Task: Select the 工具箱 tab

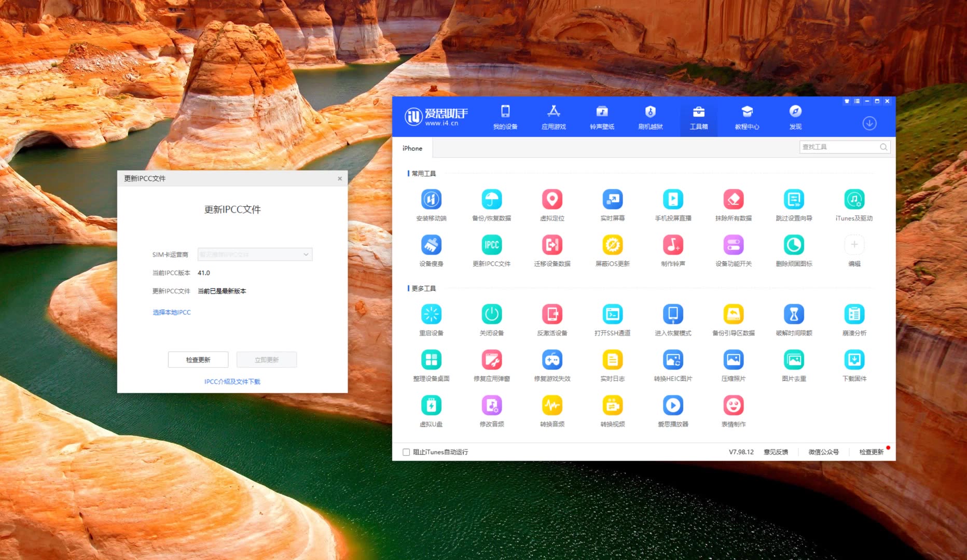Action: (x=699, y=118)
